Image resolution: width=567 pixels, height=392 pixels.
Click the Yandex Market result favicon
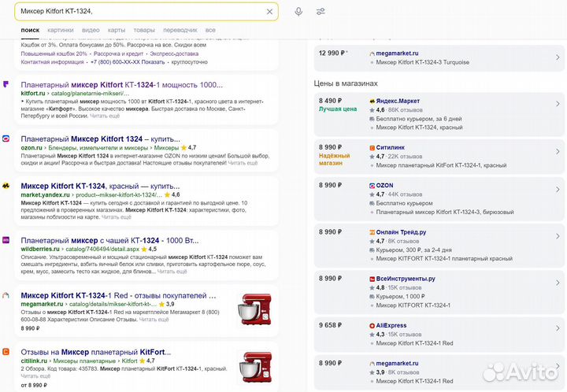pos(6,186)
